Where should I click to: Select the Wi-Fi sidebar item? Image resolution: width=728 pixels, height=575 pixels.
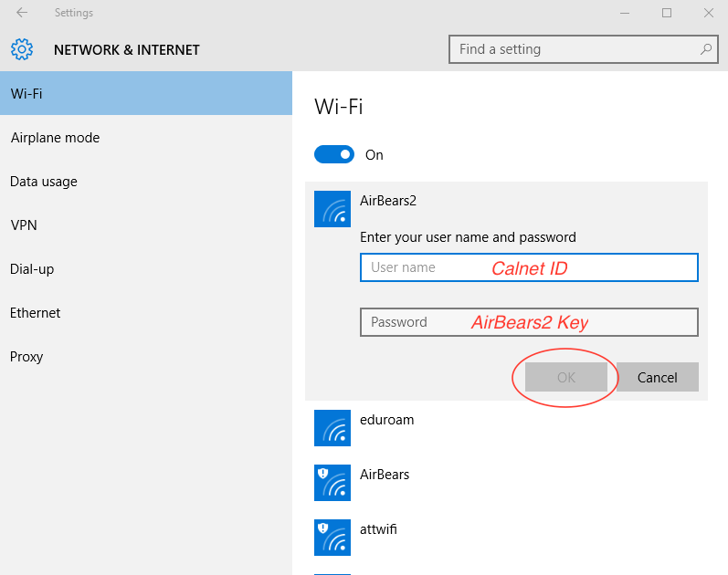point(146,93)
